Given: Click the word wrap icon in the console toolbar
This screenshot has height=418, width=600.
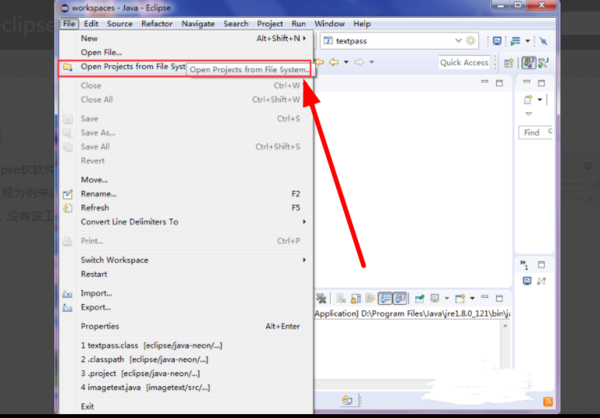Looking at the screenshot, I should point(370,298).
